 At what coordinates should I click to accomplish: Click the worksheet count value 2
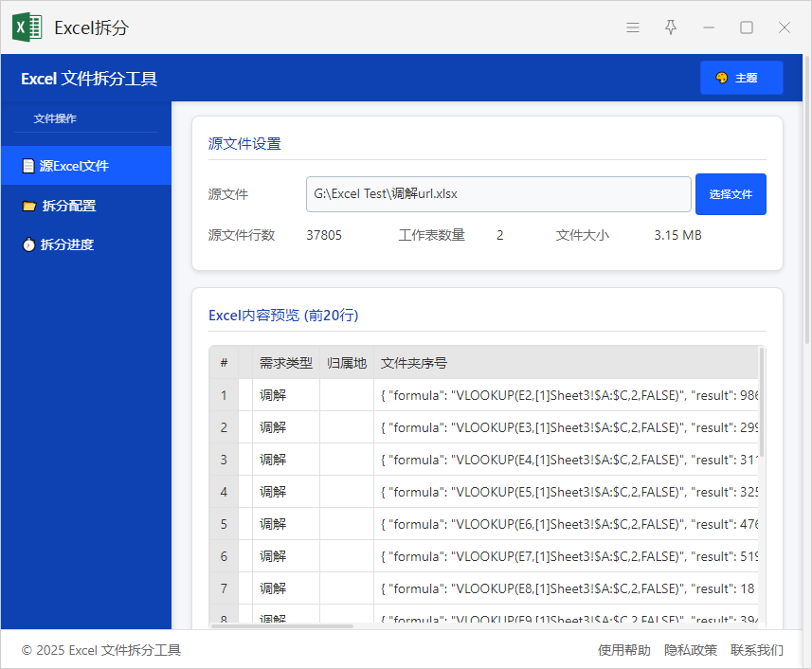pyautogui.click(x=499, y=235)
